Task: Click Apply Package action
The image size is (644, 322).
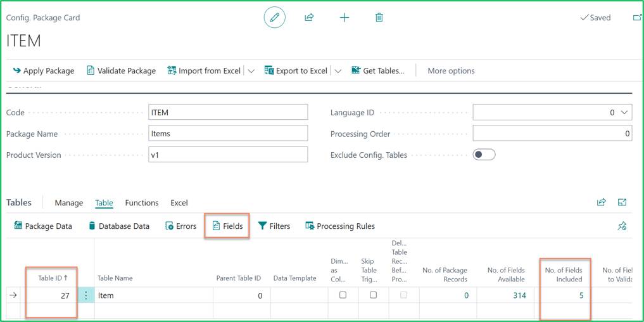Action: [44, 71]
